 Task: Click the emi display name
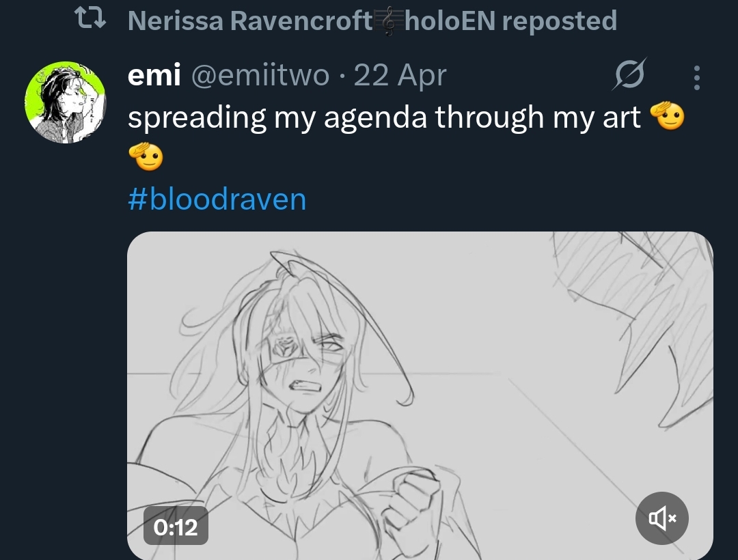coord(154,74)
